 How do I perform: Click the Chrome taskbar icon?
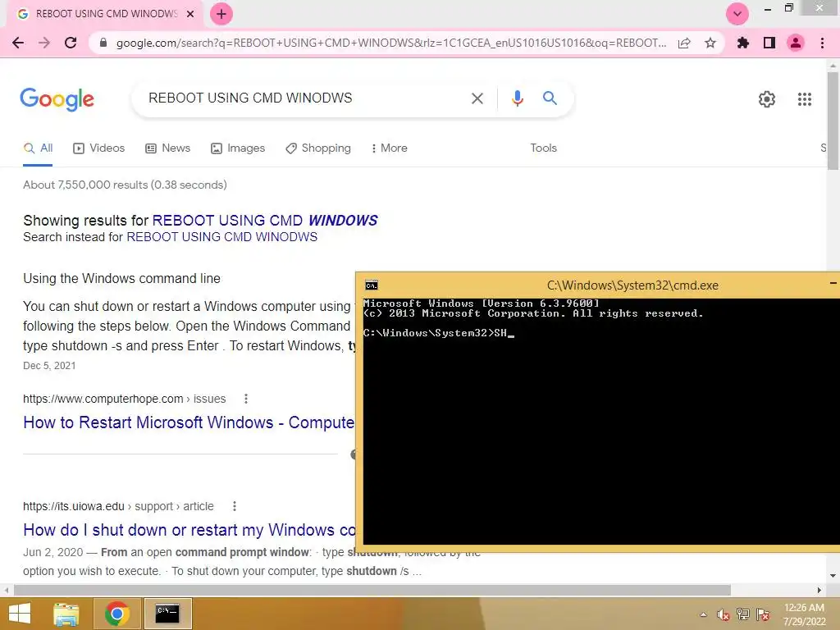pyautogui.click(x=117, y=614)
